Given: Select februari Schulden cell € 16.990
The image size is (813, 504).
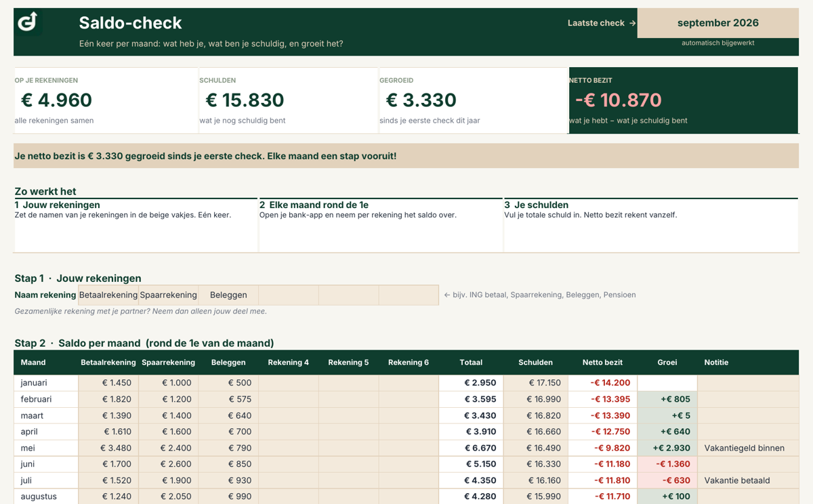Looking at the screenshot, I should (535, 399).
